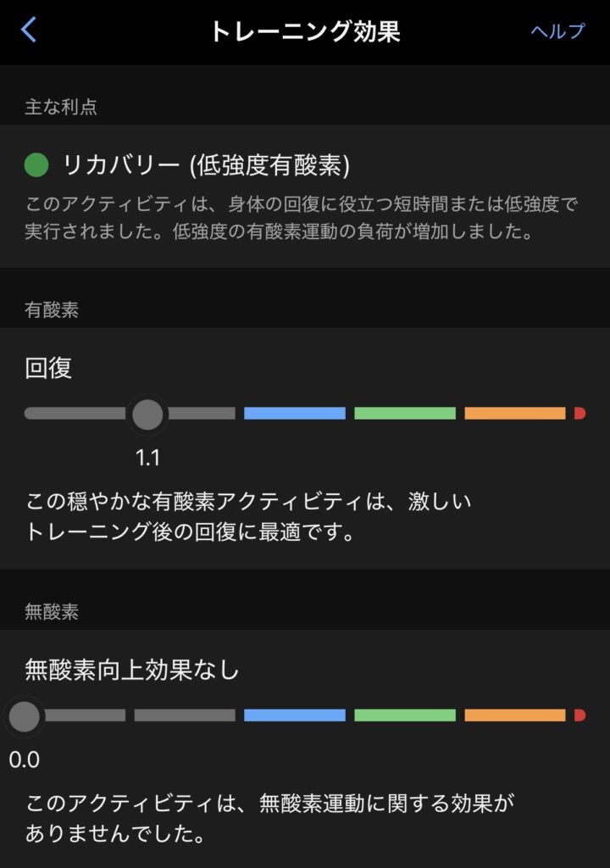Click the red end tip of aerobic bar
Screen dimensions: 610x868
[x=579, y=414]
